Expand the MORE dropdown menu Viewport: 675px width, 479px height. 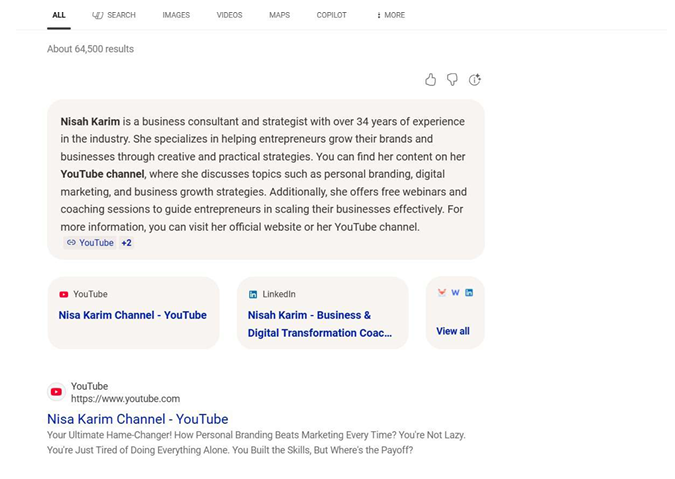391,15
